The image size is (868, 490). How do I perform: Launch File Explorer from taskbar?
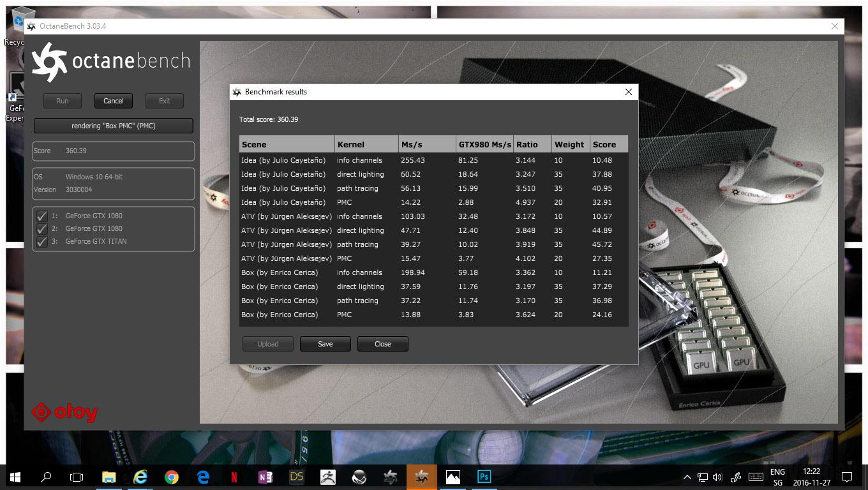[109, 477]
